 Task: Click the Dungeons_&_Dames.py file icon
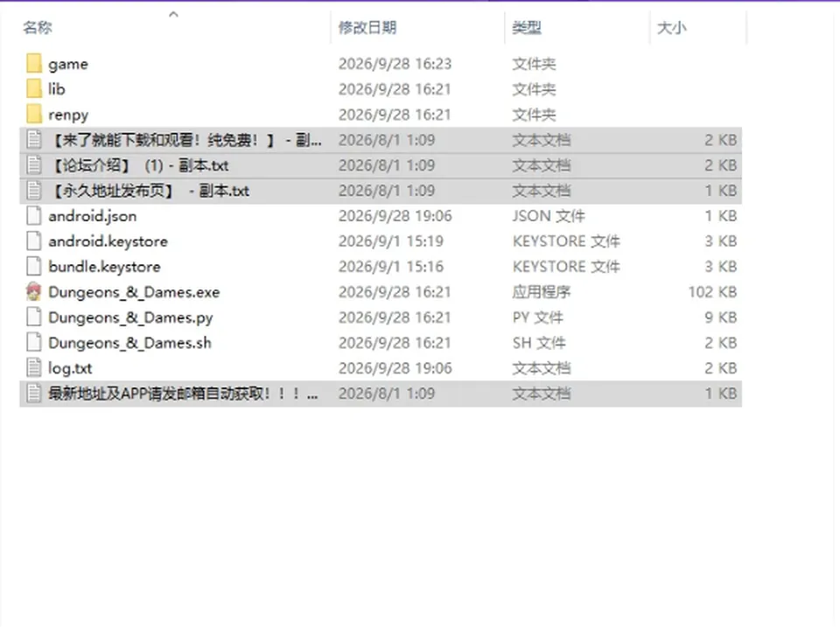tap(34, 317)
